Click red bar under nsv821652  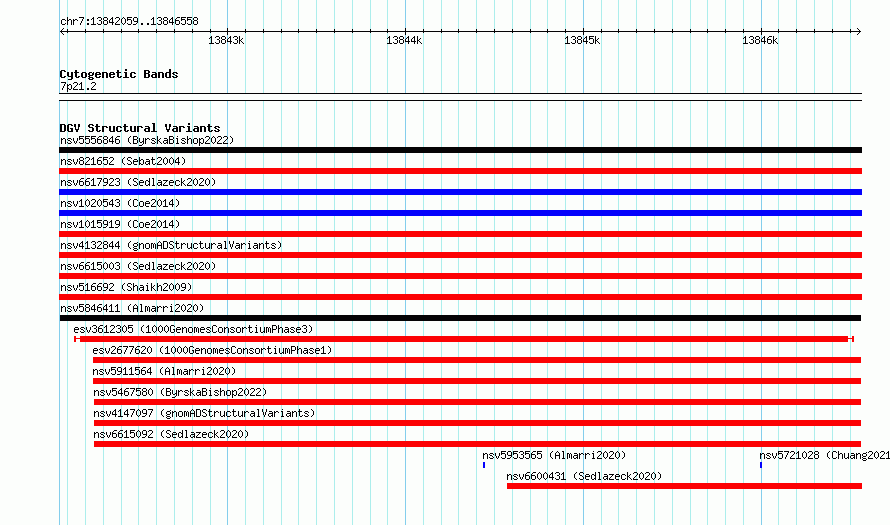point(460,171)
